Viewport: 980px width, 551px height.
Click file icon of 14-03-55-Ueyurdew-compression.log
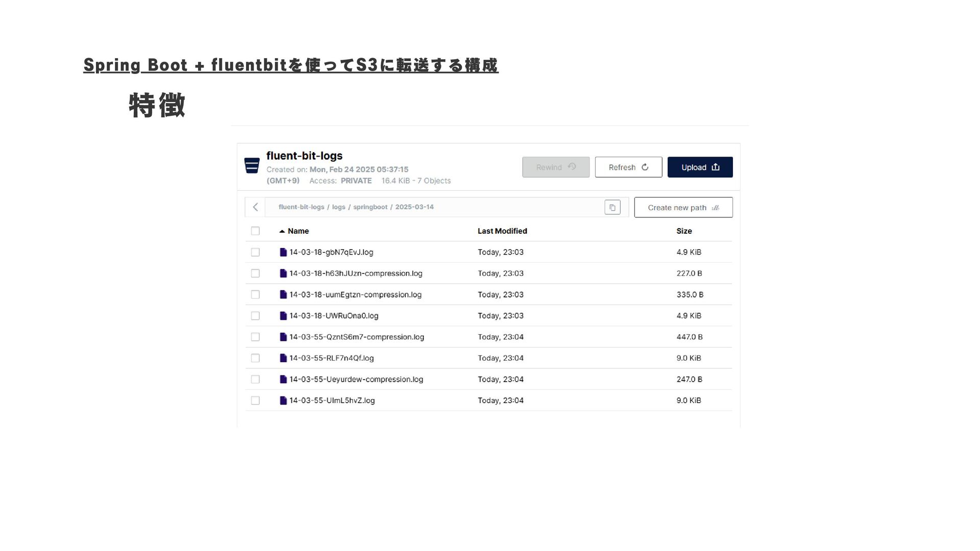coord(283,379)
